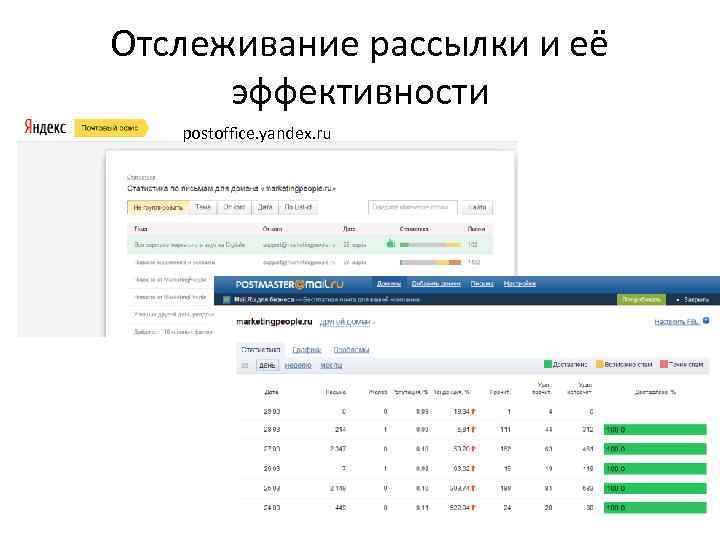Image resolution: width=720 pixels, height=540 pixels.
Task: Click the Дата column header in the Postmaster table
Action: click(x=271, y=392)
